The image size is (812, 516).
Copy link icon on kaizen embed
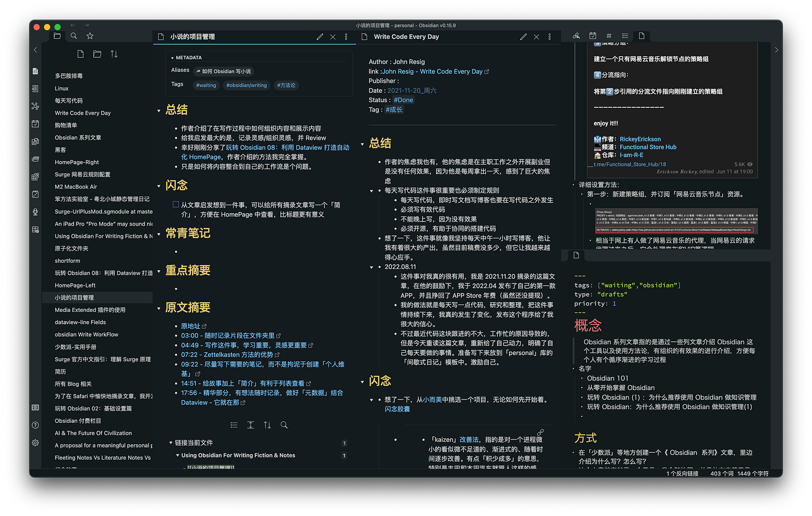pyautogui.click(x=541, y=432)
